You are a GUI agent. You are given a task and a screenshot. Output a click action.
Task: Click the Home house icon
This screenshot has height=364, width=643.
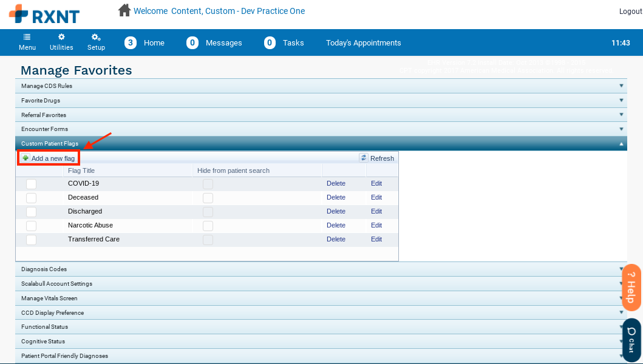click(124, 10)
